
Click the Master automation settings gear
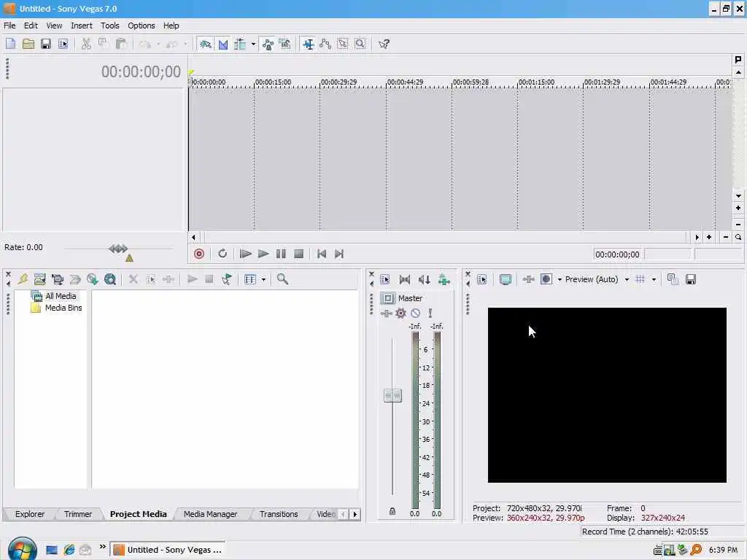click(x=400, y=313)
